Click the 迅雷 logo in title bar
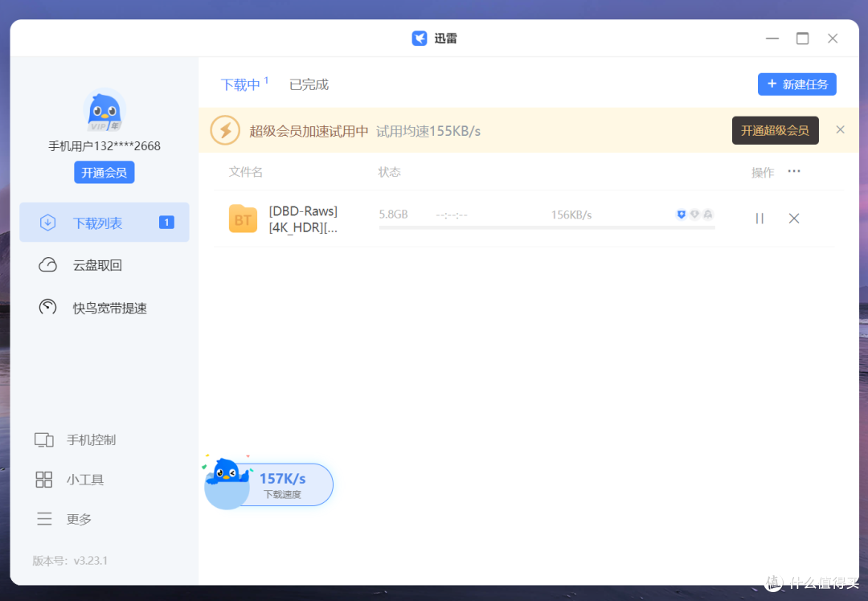Viewport: 868px width, 601px height. tap(419, 39)
